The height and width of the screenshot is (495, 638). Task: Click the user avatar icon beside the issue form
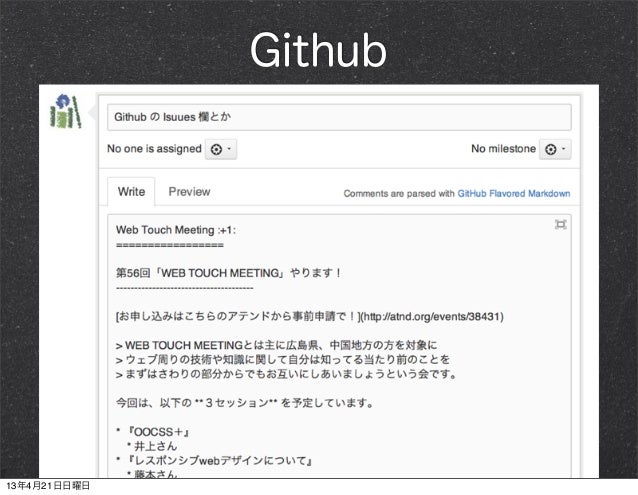pyautogui.click(x=66, y=111)
